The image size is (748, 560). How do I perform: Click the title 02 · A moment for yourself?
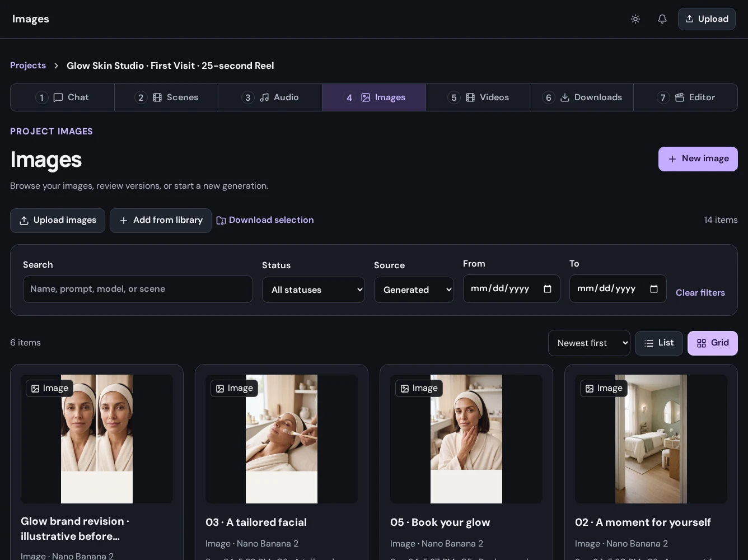pyautogui.click(x=643, y=522)
